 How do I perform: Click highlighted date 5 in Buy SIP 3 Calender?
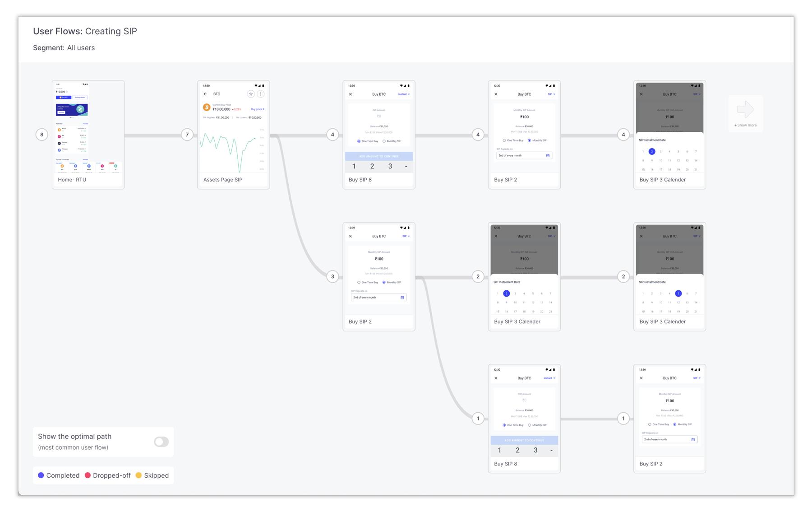point(678,293)
